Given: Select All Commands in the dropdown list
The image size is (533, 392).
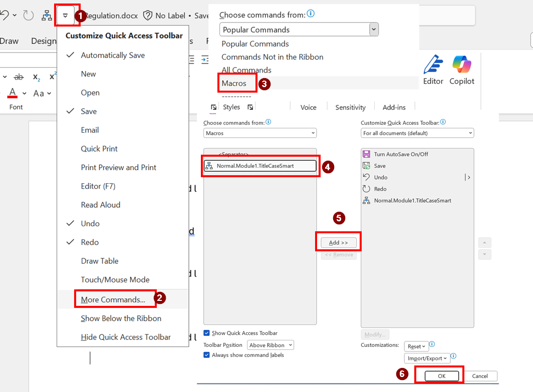Looking at the screenshot, I should pyautogui.click(x=246, y=70).
